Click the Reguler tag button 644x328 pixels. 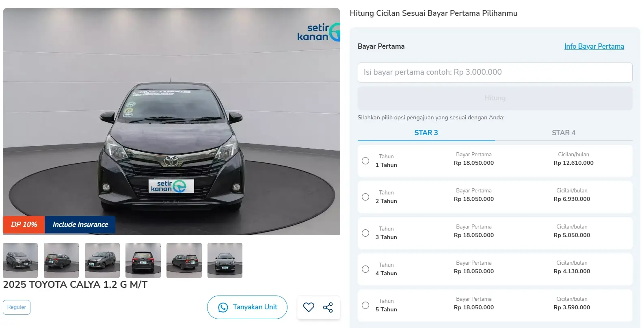coord(17,307)
